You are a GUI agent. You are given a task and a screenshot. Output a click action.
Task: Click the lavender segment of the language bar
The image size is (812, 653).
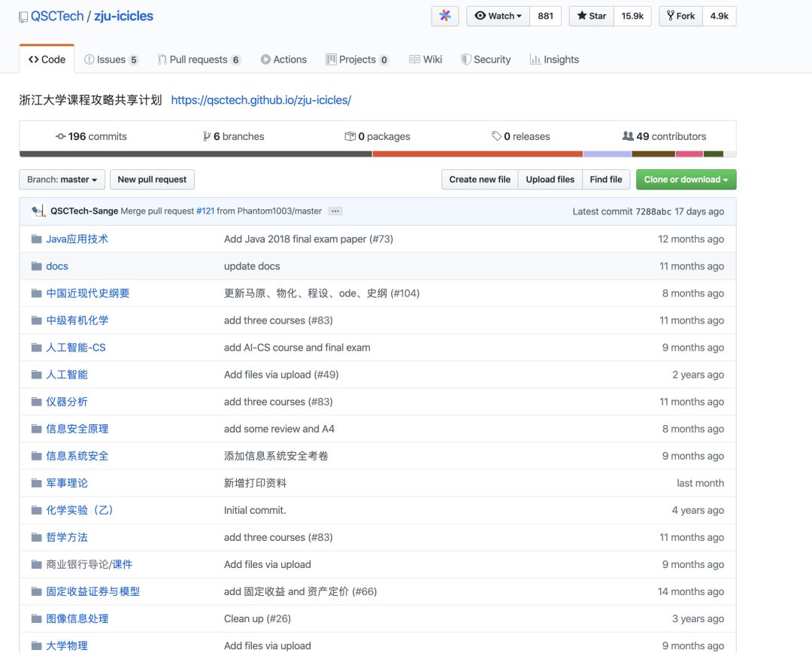(x=607, y=154)
